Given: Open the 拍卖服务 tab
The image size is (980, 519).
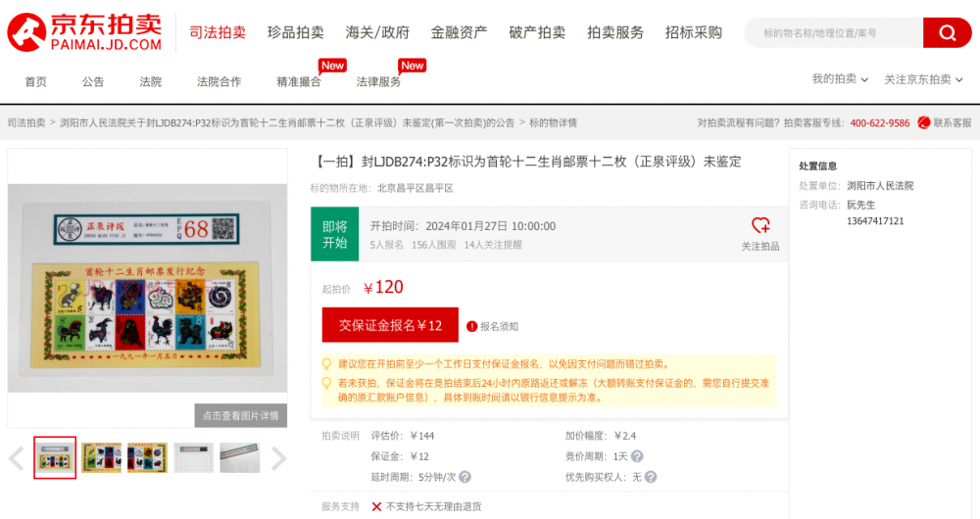Looking at the screenshot, I should [x=615, y=32].
